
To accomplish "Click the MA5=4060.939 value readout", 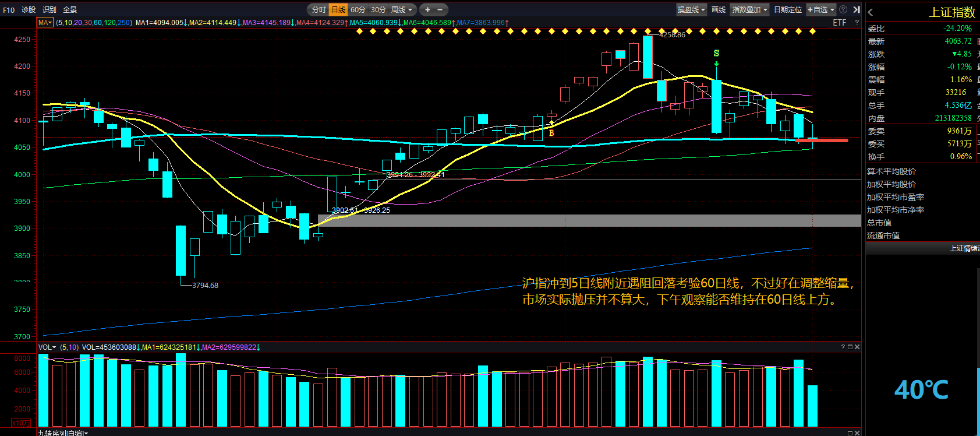I will 376,23.
